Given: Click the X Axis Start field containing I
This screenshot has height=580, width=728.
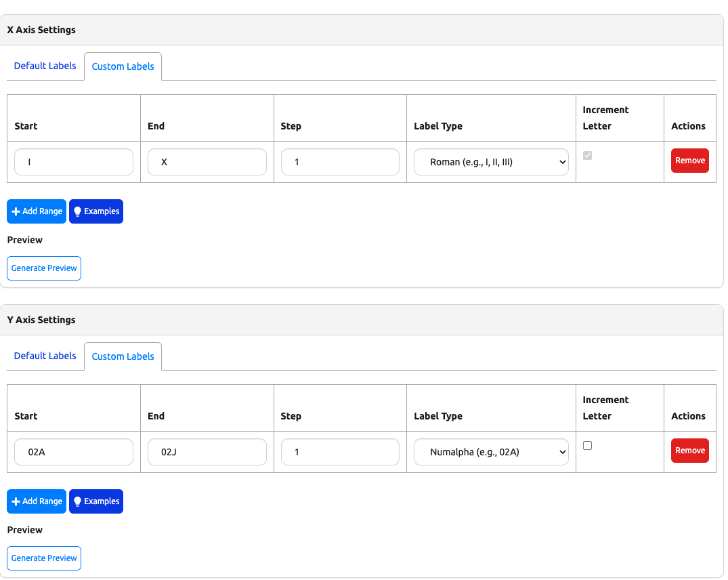Looking at the screenshot, I should tap(74, 162).
